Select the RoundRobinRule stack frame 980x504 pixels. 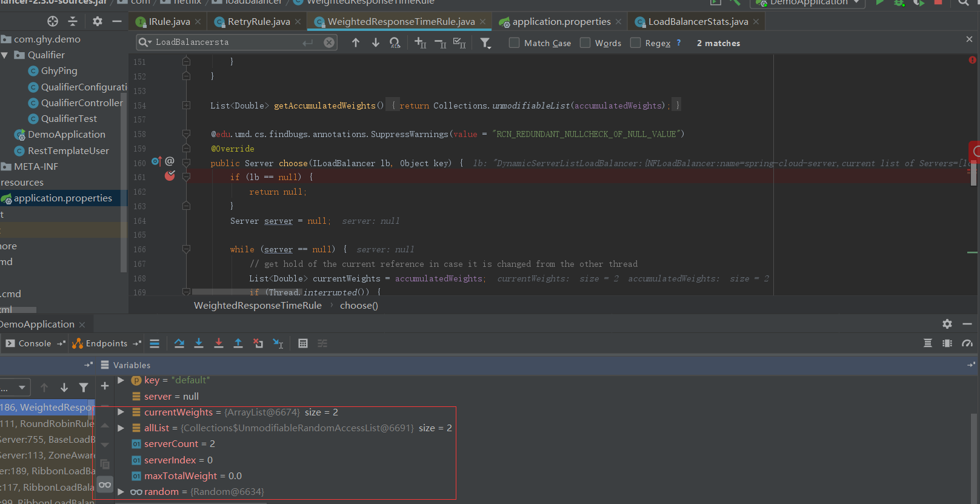pyautogui.click(x=47, y=423)
